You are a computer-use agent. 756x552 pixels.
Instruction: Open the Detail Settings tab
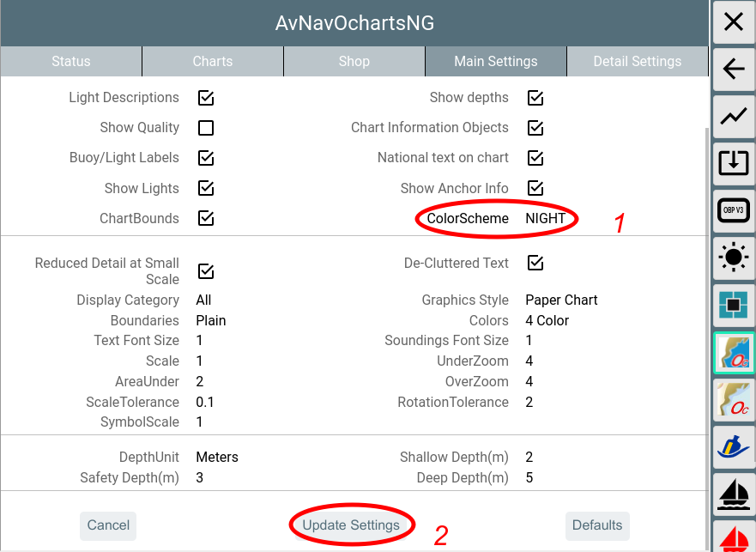pyautogui.click(x=638, y=61)
